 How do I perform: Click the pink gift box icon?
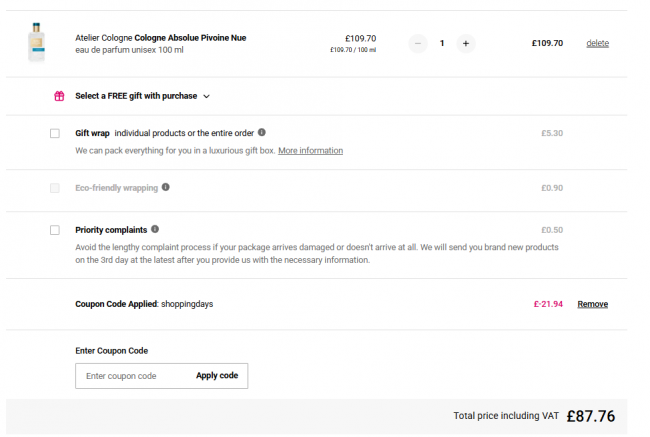coord(59,96)
